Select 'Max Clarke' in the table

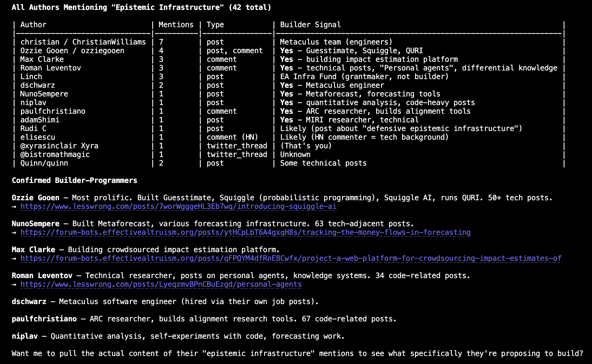(x=42, y=59)
